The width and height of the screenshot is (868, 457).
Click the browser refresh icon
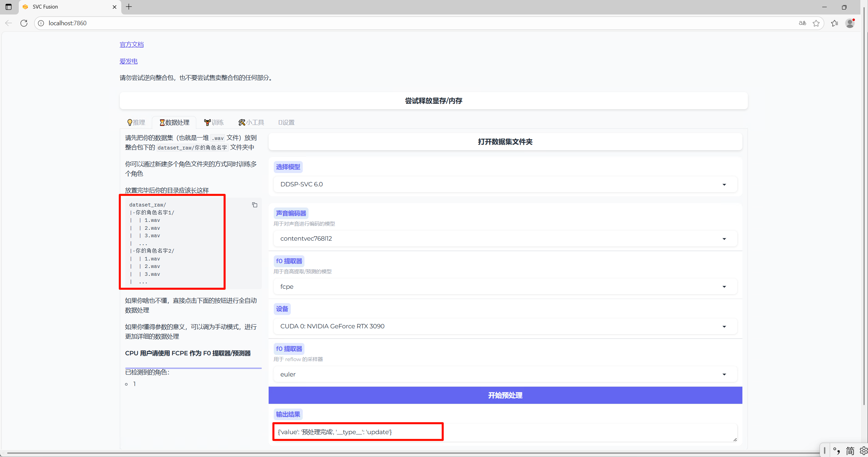click(24, 23)
